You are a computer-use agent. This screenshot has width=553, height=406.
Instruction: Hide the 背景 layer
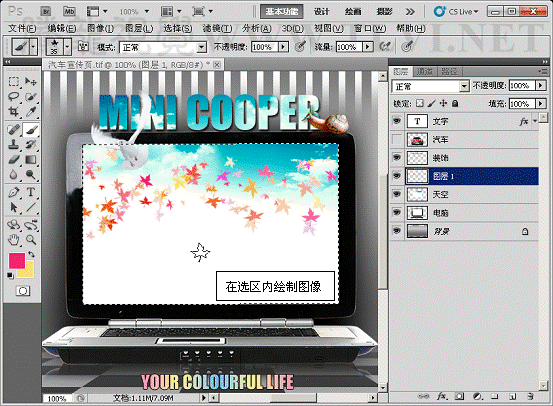397,231
